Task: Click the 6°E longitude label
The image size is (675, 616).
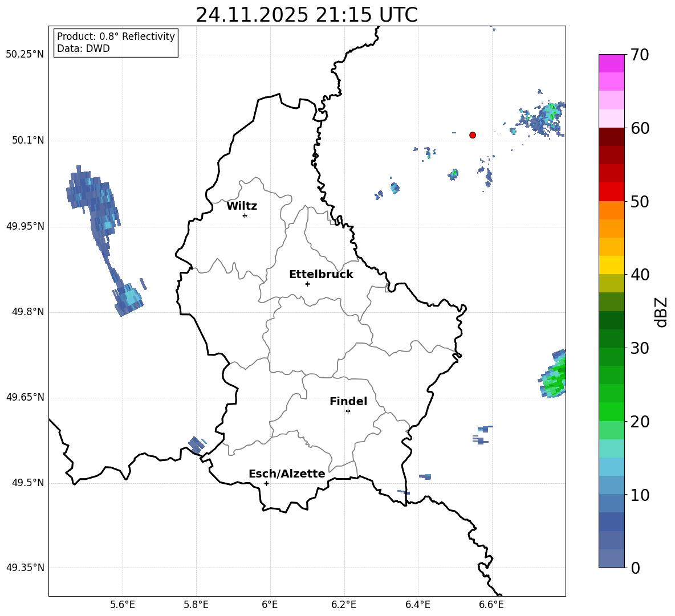Action: click(x=270, y=605)
